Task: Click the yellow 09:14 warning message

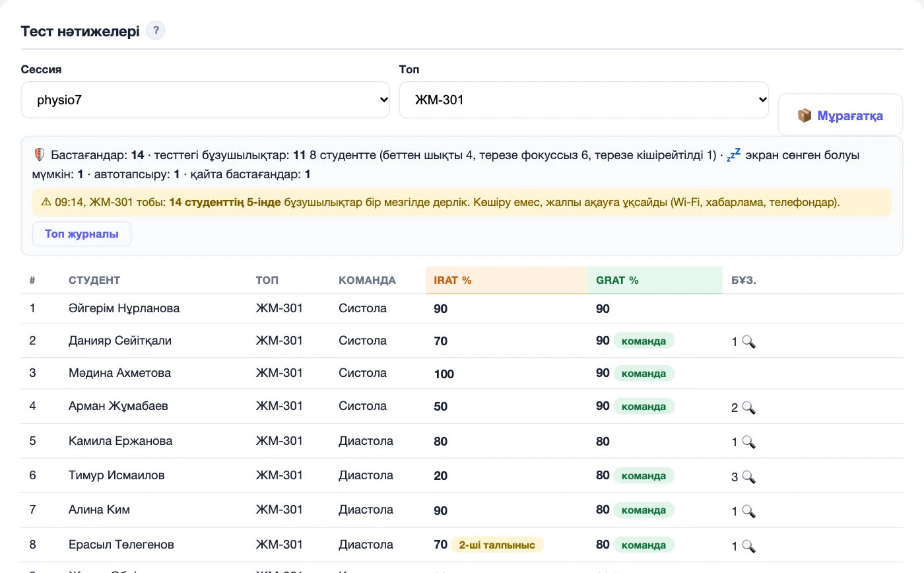Action: click(462, 202)
